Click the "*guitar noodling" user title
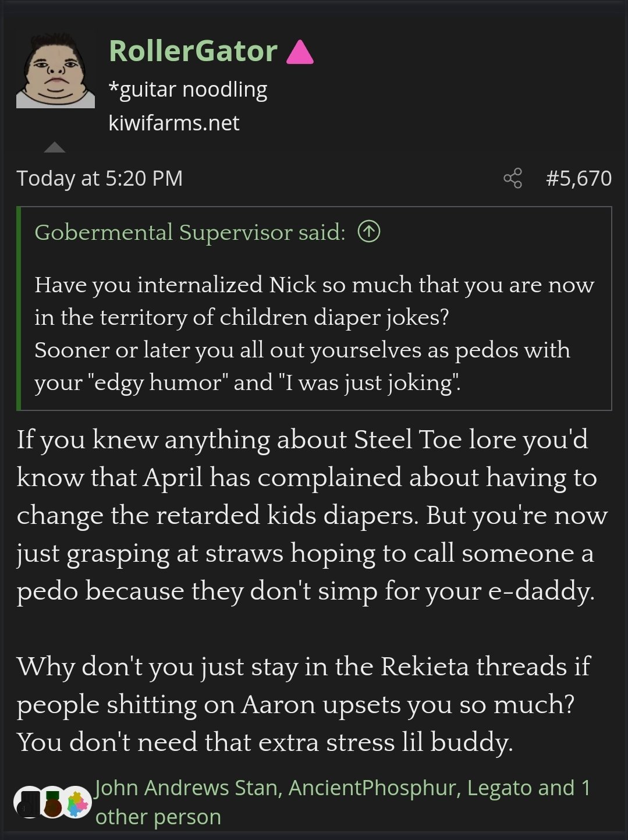Image resolution: width=628 pixels, height=840 pixels. coord(188,90)
